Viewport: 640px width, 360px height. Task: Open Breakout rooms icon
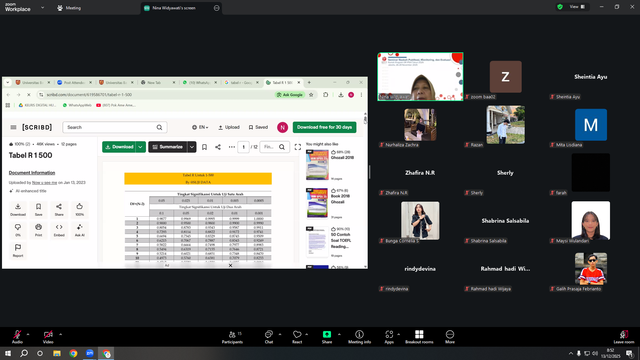click(x=419, y=334)
